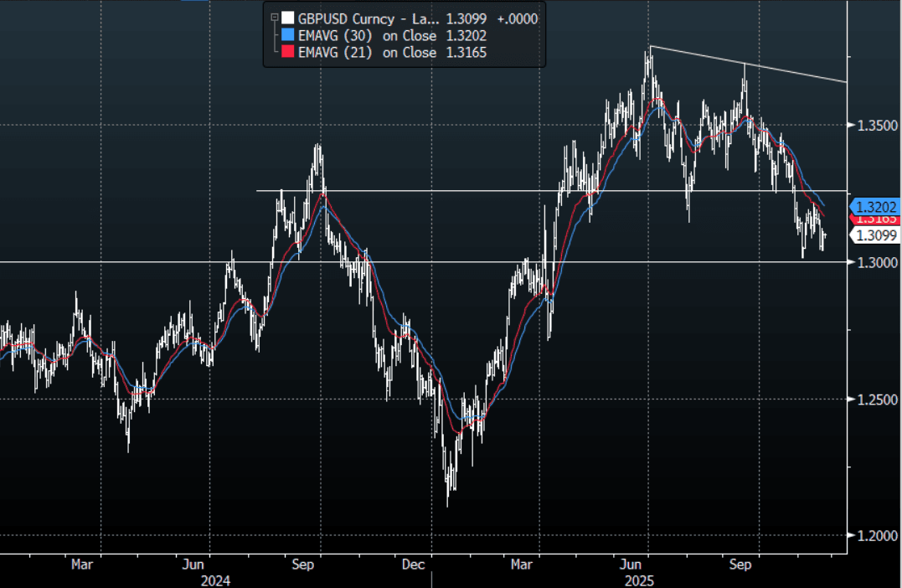Click the 1.3500 y-axis label

click(877, 126)
